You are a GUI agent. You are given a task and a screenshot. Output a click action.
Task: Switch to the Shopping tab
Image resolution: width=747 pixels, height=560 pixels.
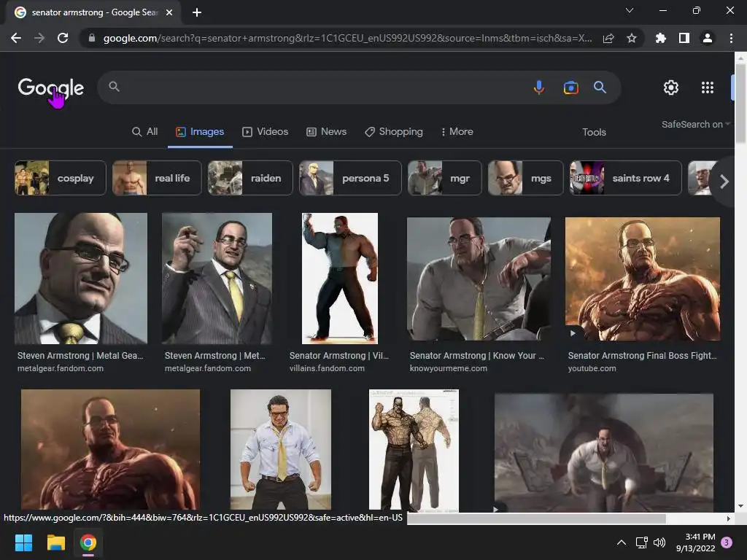[394, 132]
